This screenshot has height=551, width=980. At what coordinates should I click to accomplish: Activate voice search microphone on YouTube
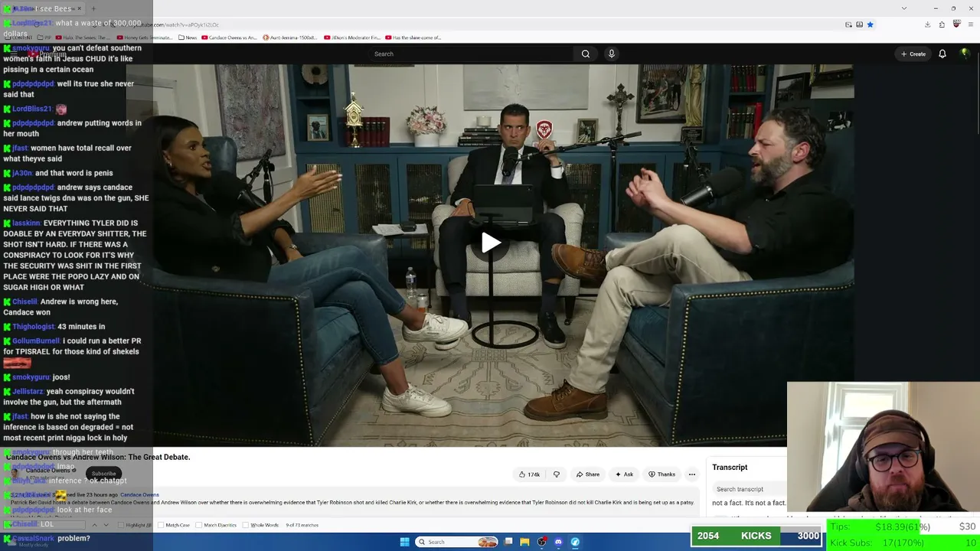[x=611, y=54]
